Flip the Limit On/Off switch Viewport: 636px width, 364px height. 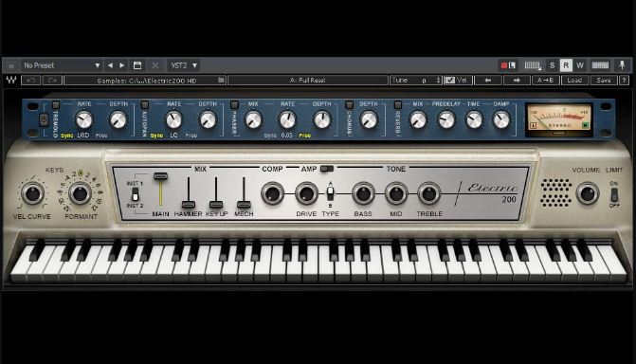[614, 195]
